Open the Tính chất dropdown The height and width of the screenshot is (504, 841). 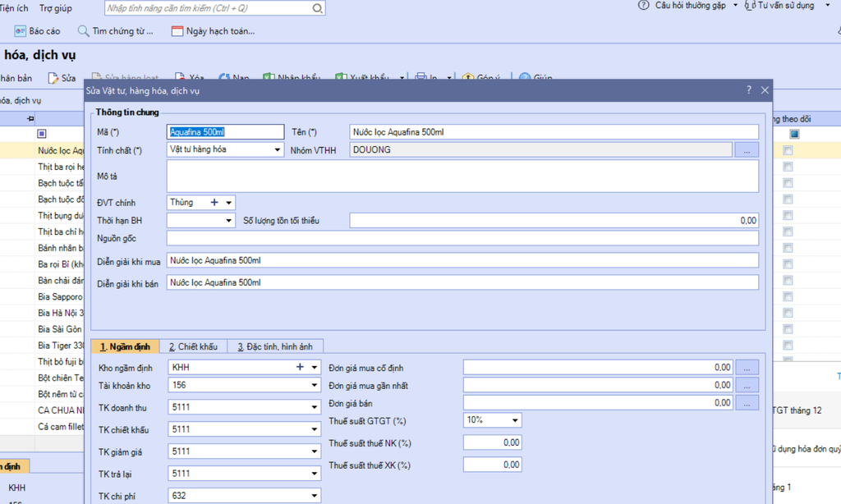(278, 149)
